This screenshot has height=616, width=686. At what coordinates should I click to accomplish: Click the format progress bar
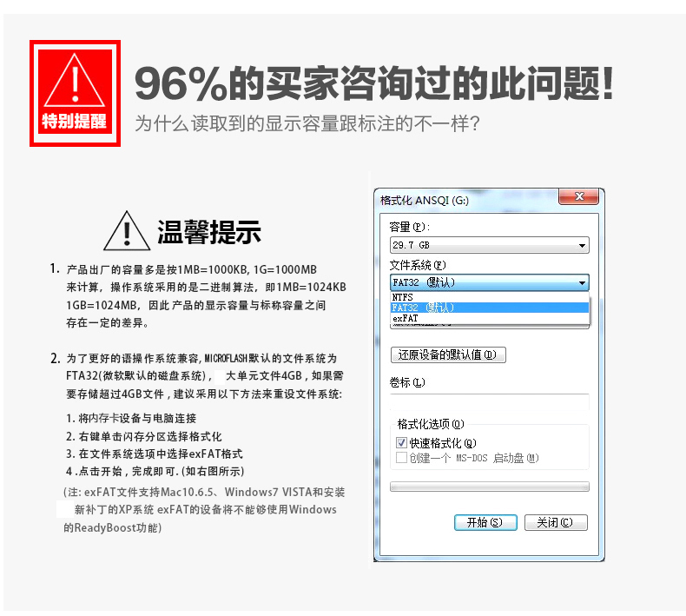tap(489, 487)
